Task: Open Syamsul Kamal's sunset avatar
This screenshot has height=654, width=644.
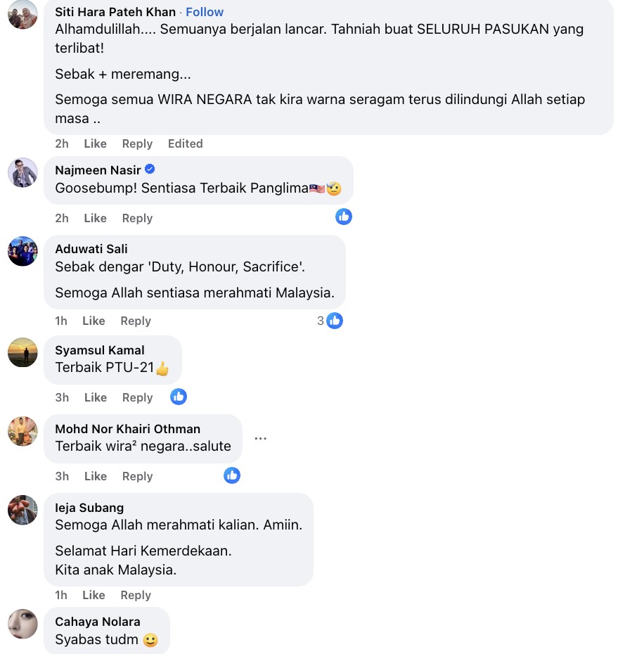Action: (22, 352)
